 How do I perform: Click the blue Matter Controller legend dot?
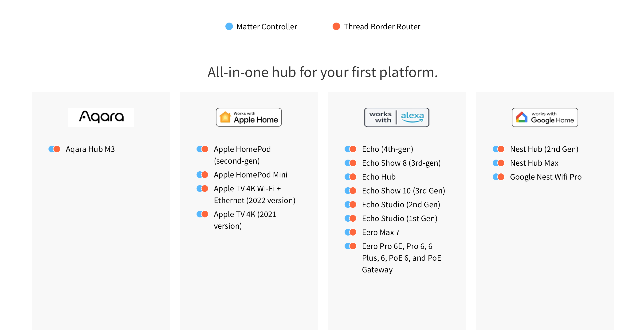(x=229, y=26)
